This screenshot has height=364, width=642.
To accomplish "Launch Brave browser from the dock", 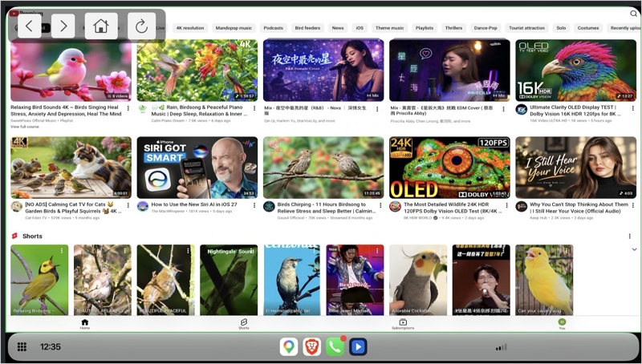I will click(311, 347).
